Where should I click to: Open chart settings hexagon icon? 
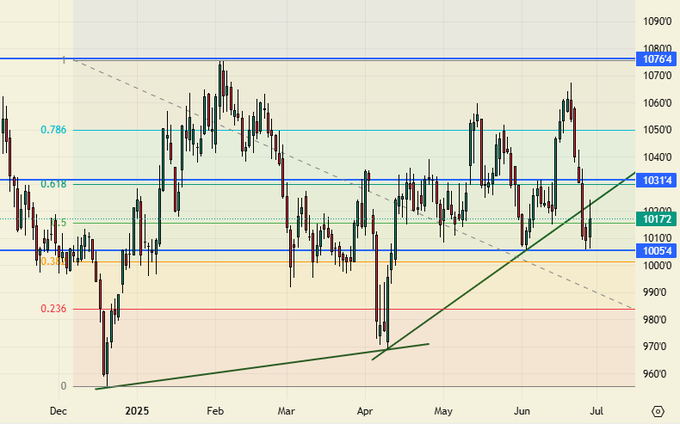(x=658, y=411)
